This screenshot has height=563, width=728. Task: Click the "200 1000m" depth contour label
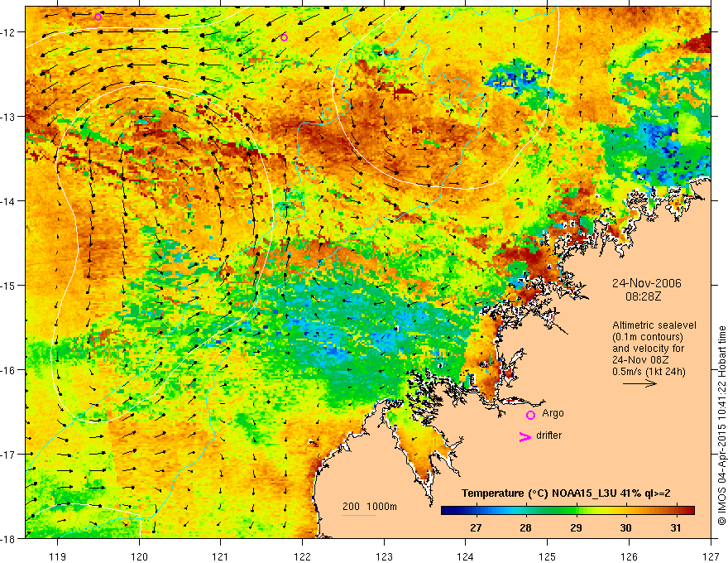coord(370,507)
